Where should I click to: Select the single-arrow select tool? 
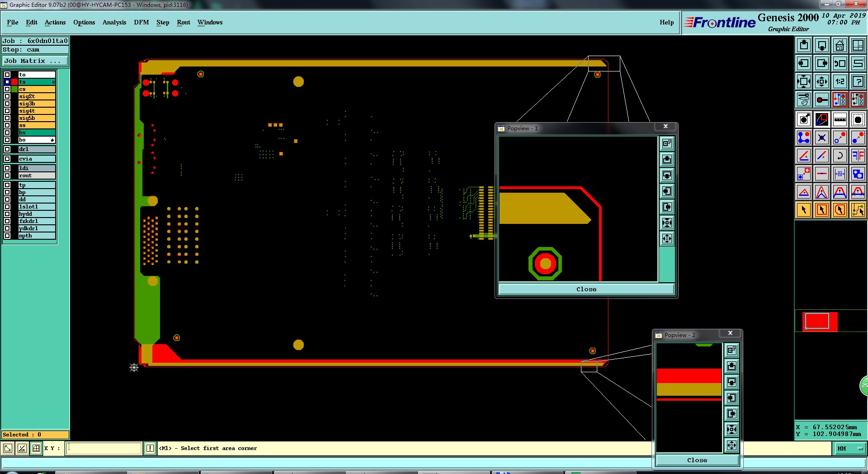point(804,210)
